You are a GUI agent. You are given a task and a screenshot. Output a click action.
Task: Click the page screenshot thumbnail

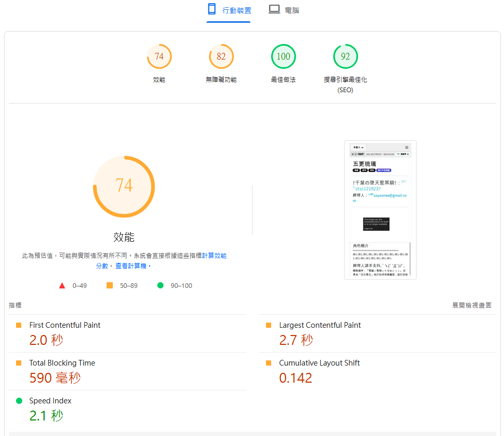click(x=380, y=210)
